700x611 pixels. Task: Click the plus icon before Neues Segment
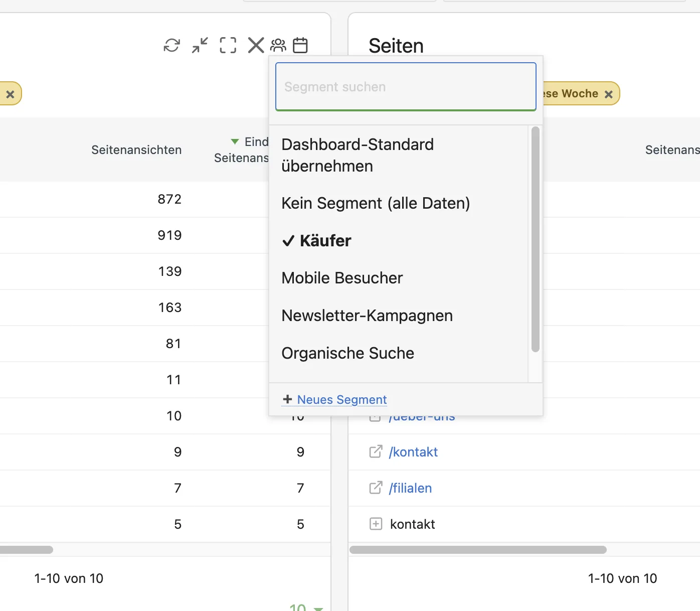[287, 399]
